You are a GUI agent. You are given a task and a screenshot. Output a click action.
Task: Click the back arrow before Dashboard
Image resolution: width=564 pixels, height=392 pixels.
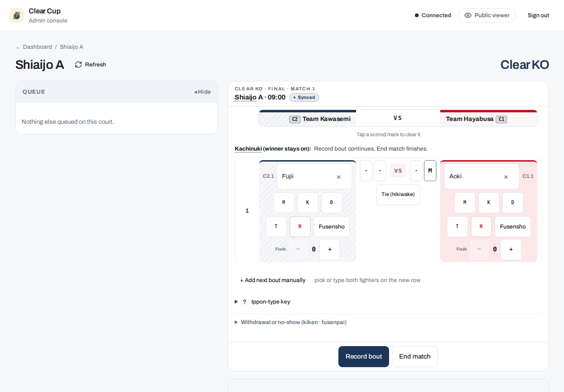[x=18, y=47]
